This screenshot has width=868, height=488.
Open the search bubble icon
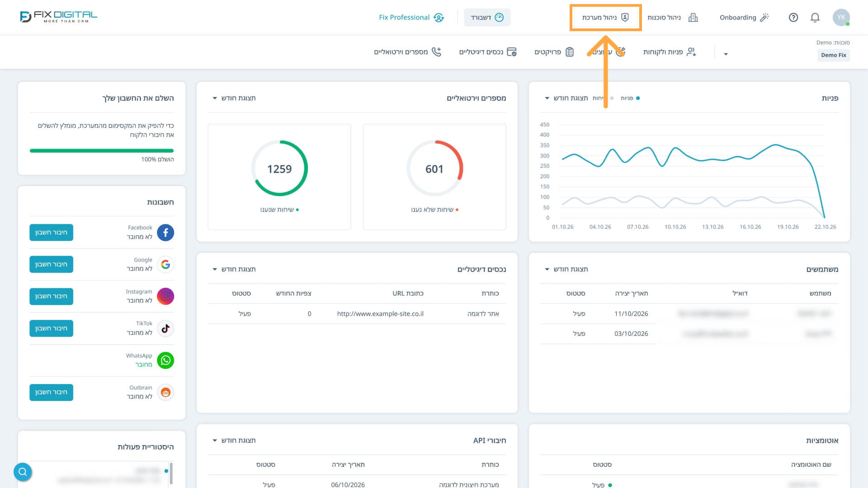[x=23, y=472]
